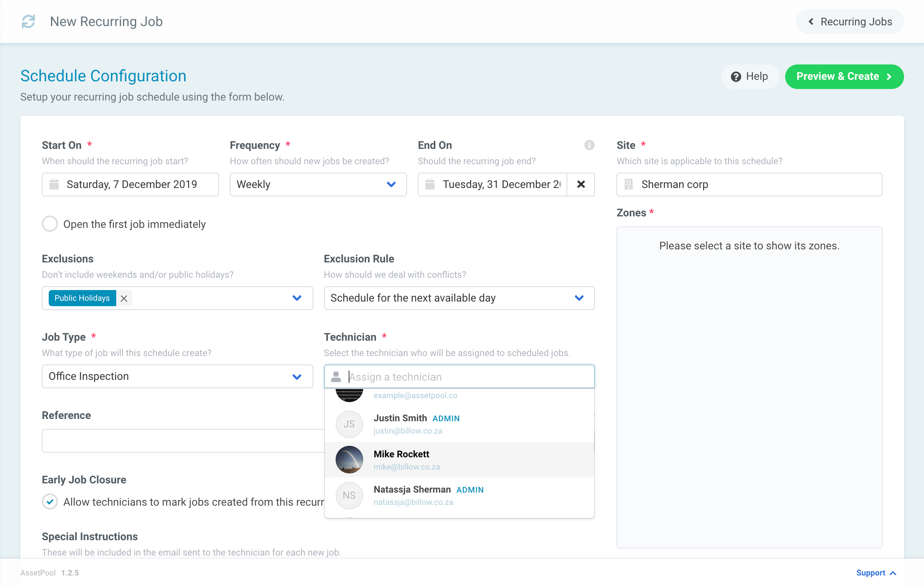Click the Help question mark icon
Image resolution: width=924 pixels, height=587 pixels.
point(736,77)
